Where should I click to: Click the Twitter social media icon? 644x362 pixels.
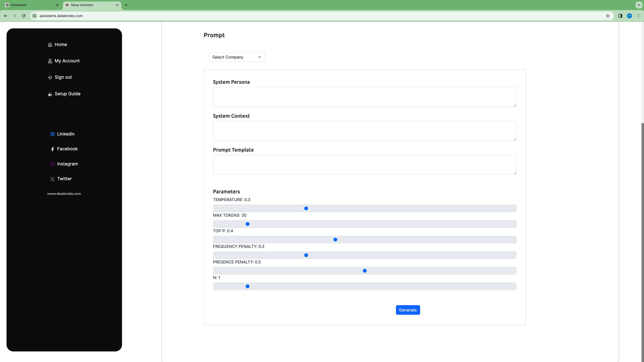pyautogui.click(x=53, y=178)
